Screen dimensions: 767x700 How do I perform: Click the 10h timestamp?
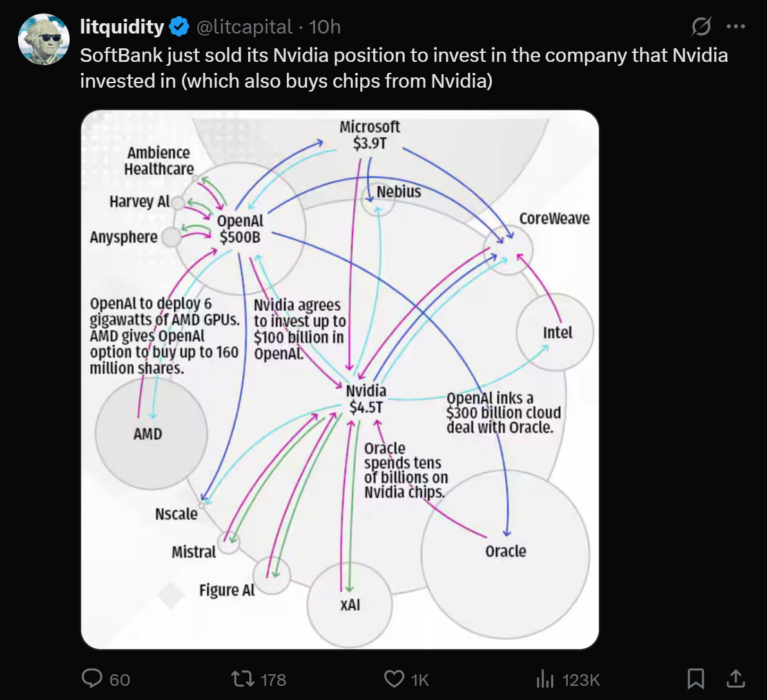pos(325,27)
